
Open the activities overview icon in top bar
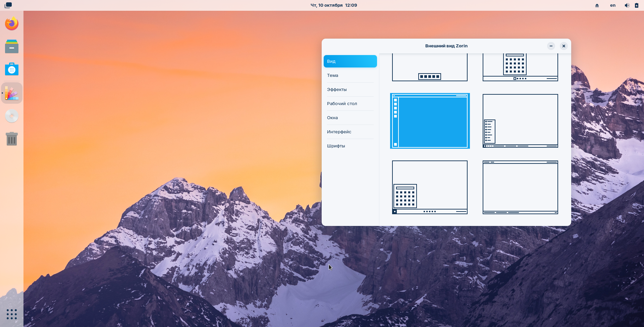click(x=8, y=5)
